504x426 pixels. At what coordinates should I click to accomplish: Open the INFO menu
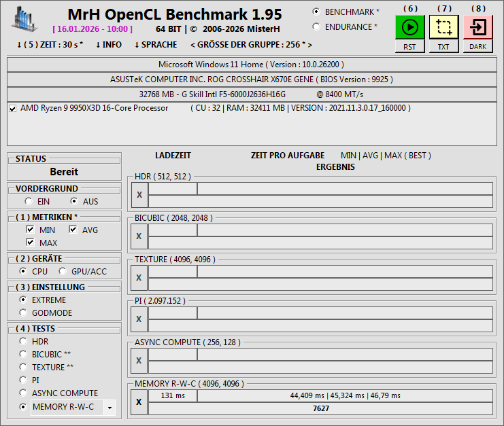click(x=109, y=45)
